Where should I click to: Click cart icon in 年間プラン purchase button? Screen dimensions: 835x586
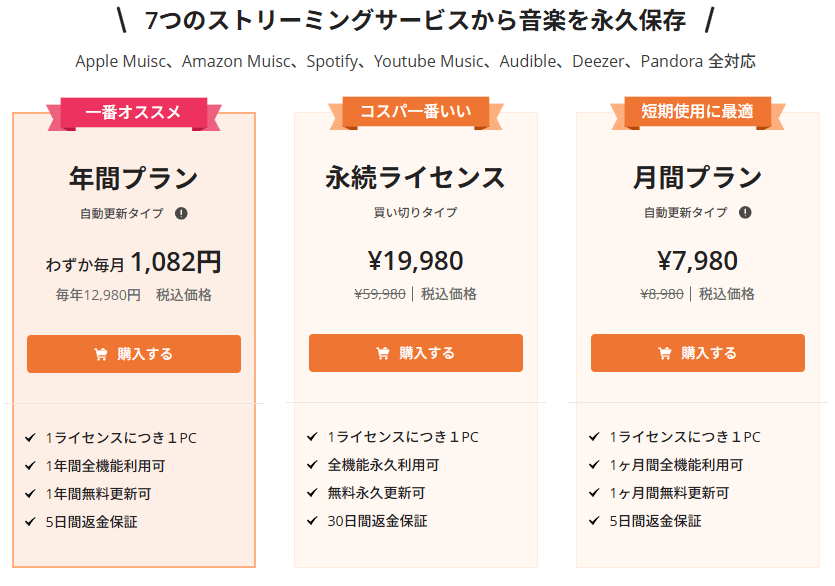(101, 354)
